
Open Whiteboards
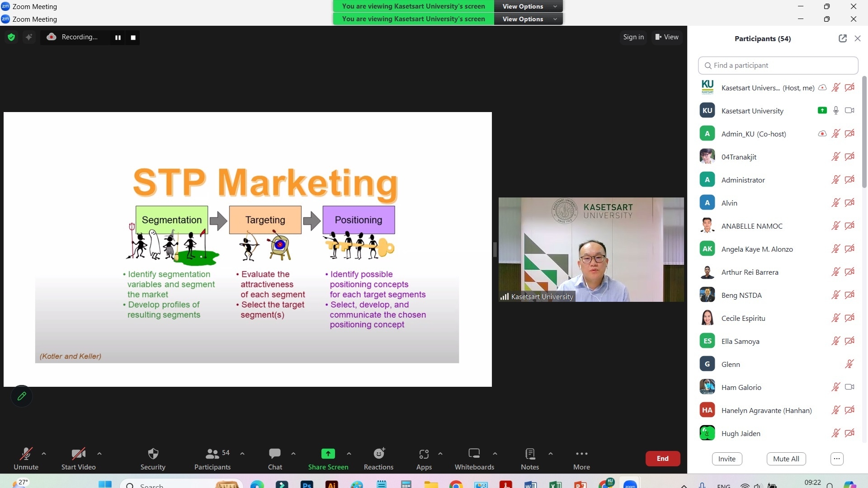pyautogui.click(x=475, y=459)
